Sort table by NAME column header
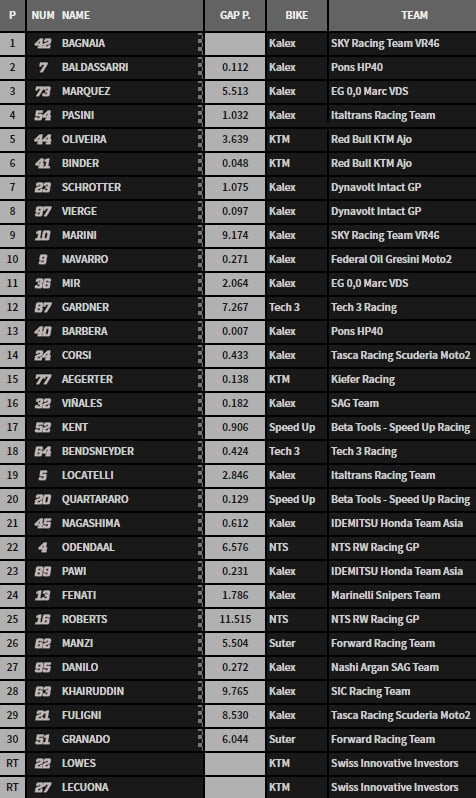 pos(76,15)
